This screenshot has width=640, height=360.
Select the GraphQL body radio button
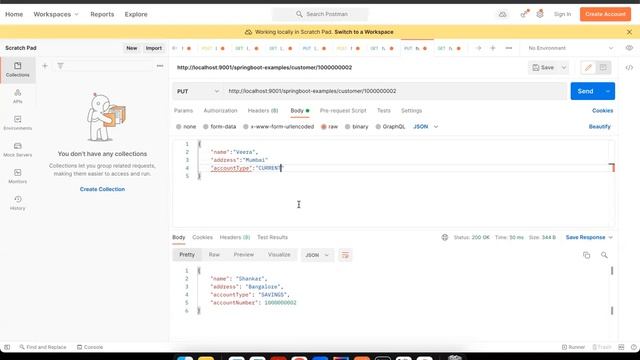click(378, 127)
